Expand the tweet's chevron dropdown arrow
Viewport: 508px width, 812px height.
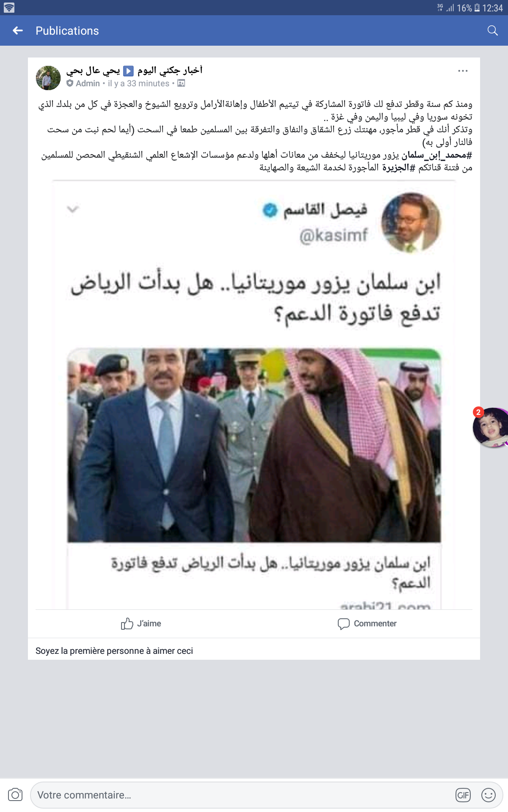pos(73,209)
